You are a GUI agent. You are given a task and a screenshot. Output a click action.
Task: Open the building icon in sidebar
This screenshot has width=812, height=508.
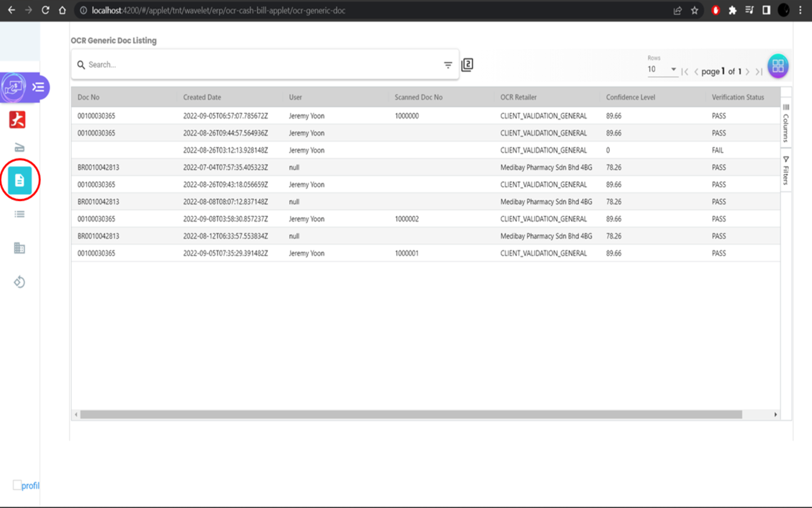(20, 248)
